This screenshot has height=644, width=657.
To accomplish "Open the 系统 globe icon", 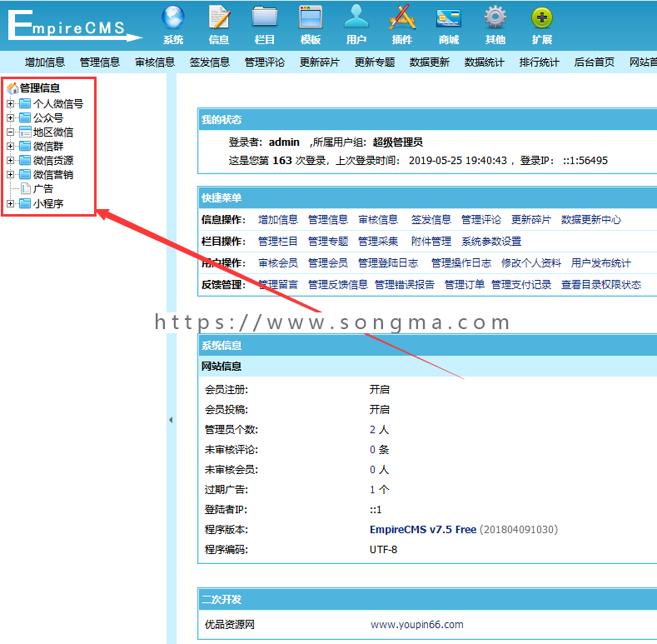I will pyautogui.click(x=173, y=17).
